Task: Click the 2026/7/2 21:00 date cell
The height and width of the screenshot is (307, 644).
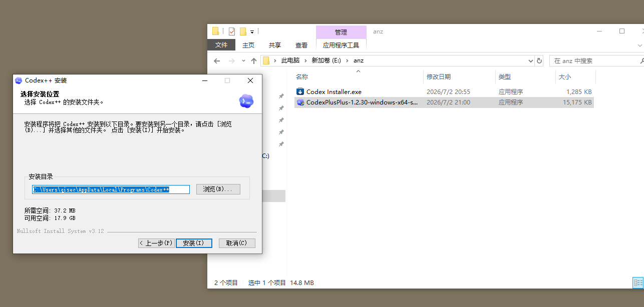Action: pos(448,102)
